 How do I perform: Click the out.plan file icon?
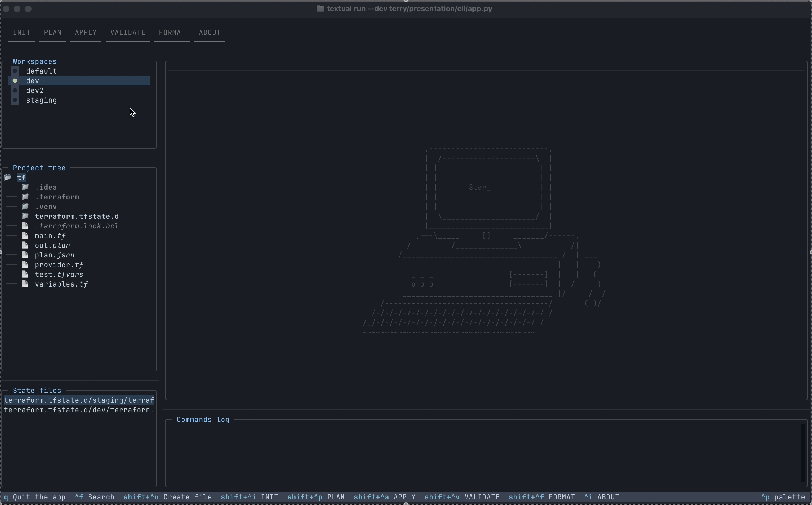(25, 245)
